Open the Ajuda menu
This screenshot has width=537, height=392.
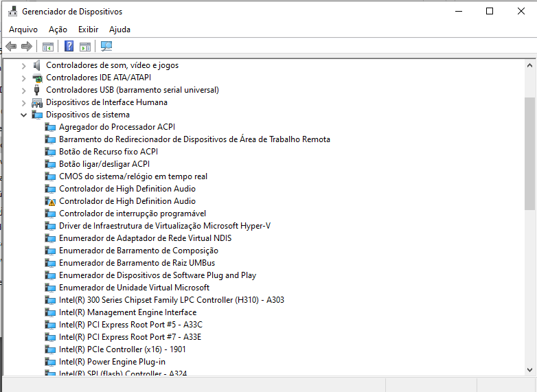point(119,30)
